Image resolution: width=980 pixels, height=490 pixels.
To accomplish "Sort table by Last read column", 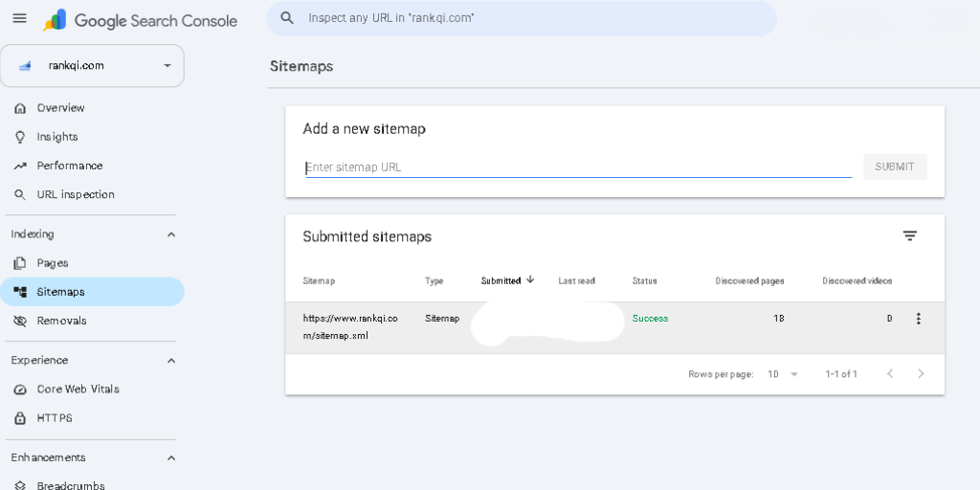I will (x=576, y=281).
